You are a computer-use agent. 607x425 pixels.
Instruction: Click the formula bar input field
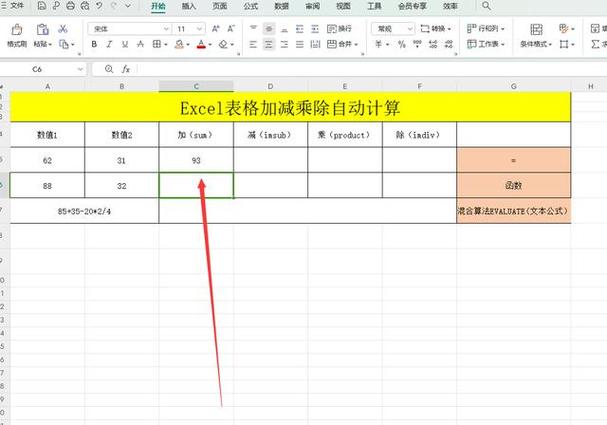click(372, 69)
